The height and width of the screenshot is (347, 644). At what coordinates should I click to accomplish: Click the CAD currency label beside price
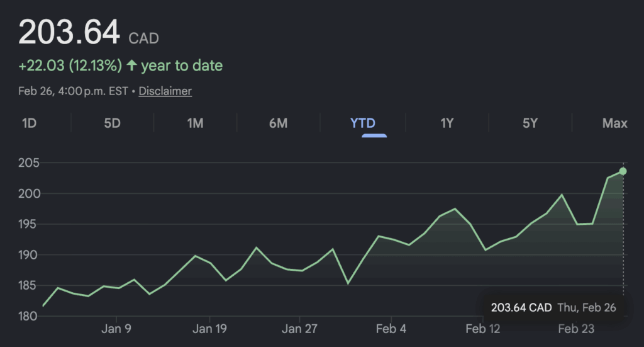click(143, 39)
